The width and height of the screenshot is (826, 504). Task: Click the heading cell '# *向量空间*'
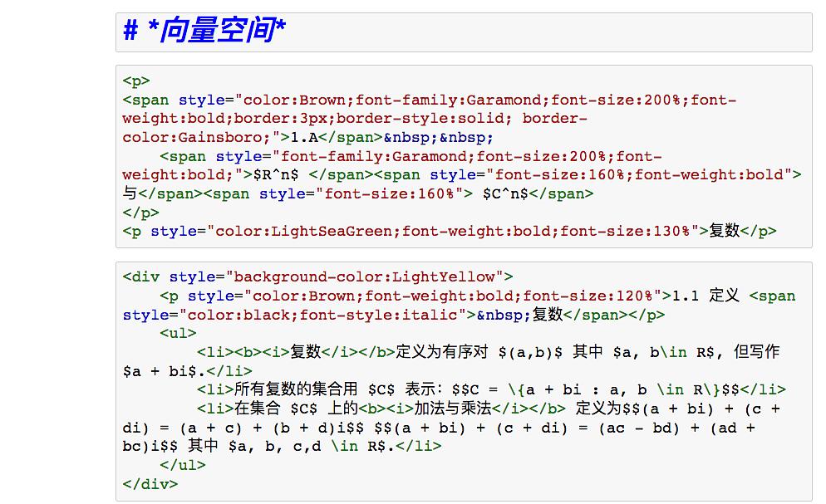[x=464, y=32]
